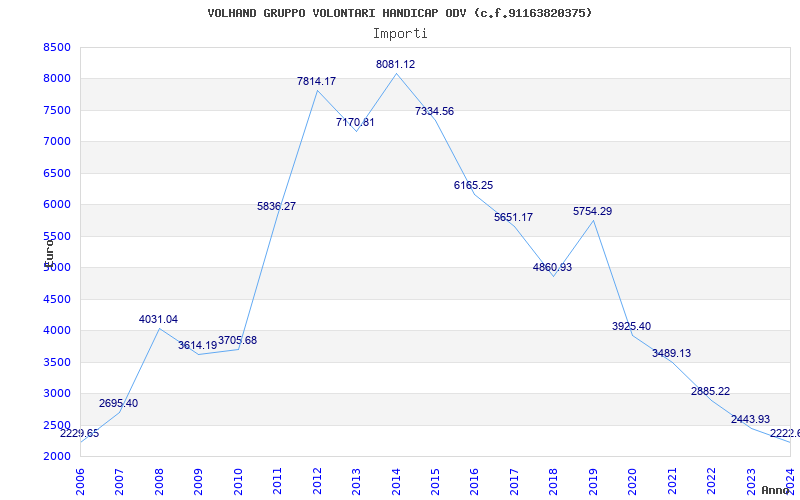This screenshot has width=800, height=500.
Task: Click the 2018 x-axis year label
Action: point(554,482)
